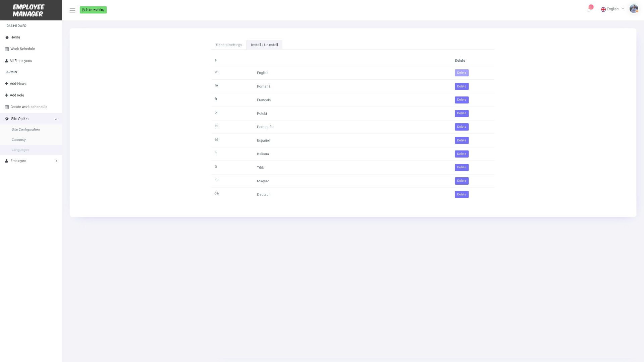Click the Home icon in the sidebar
Image resolution: width=644 pixels, height=362 pixels.
tap(7, 37)
